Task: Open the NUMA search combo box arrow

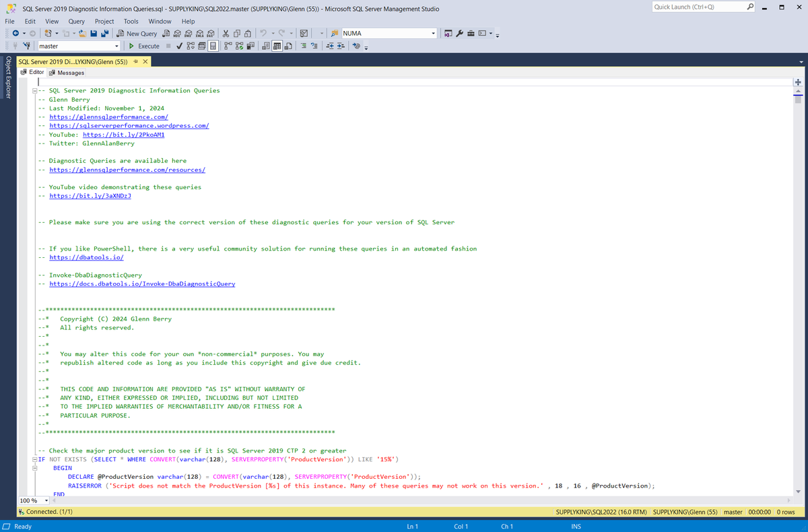Action: [x=434, y=33]
